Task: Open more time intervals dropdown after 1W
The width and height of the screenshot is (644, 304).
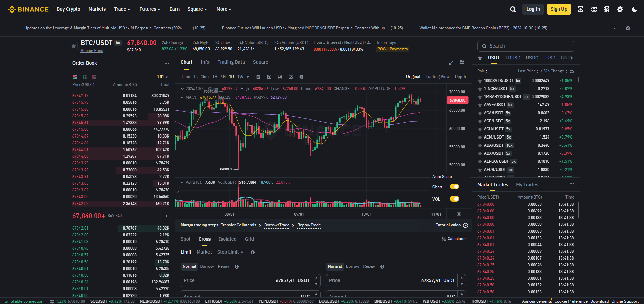Action: [x=248, y=77]
